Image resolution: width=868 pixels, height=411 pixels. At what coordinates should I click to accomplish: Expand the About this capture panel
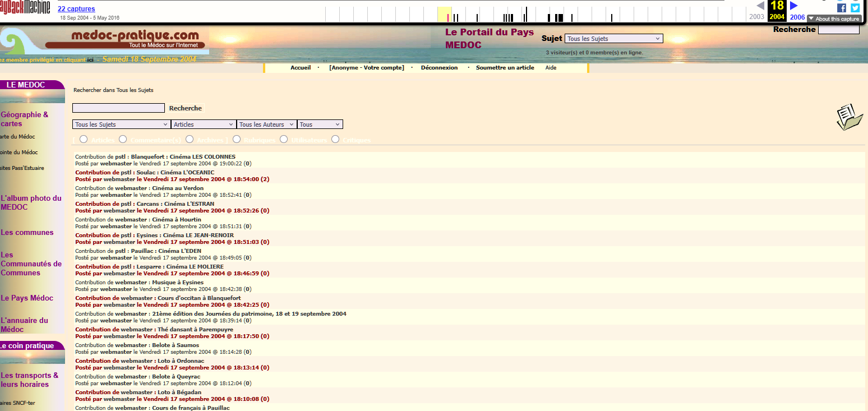click(833, 19)
